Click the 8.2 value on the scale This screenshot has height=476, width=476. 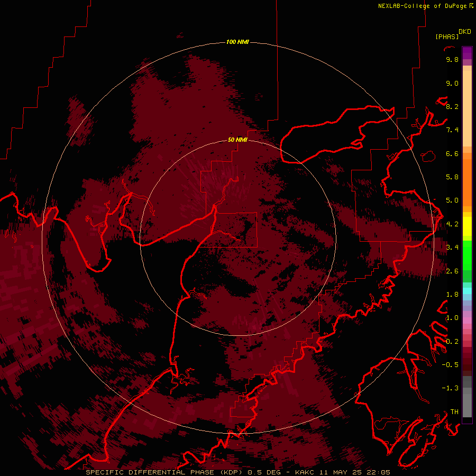(x=452, y=106)
